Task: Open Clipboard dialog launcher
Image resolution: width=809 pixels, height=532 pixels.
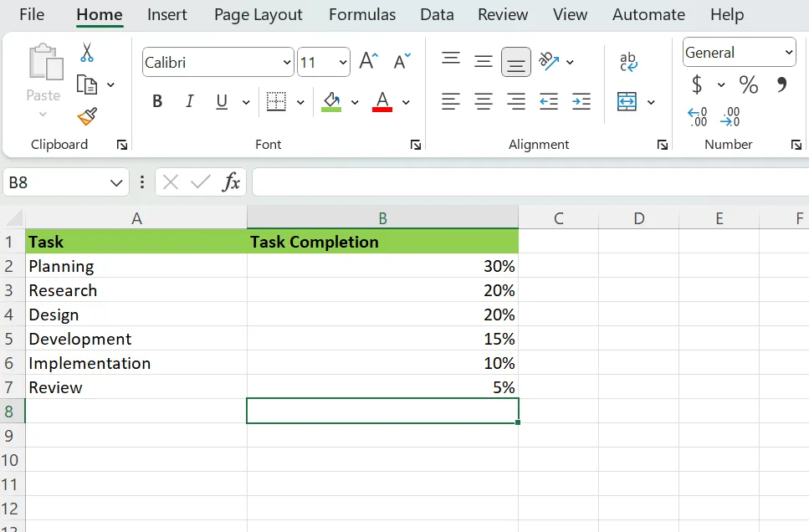Action: pyautogui.click(x=122, y=145)
